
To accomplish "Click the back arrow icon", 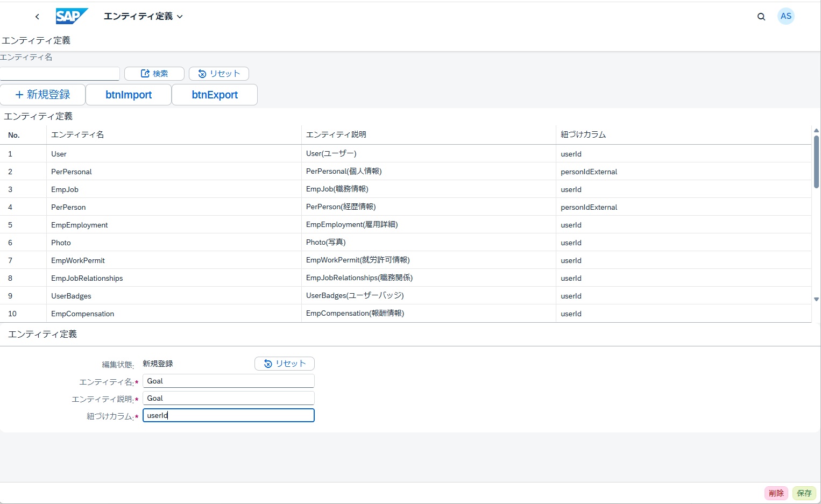I will coord(37,17).
